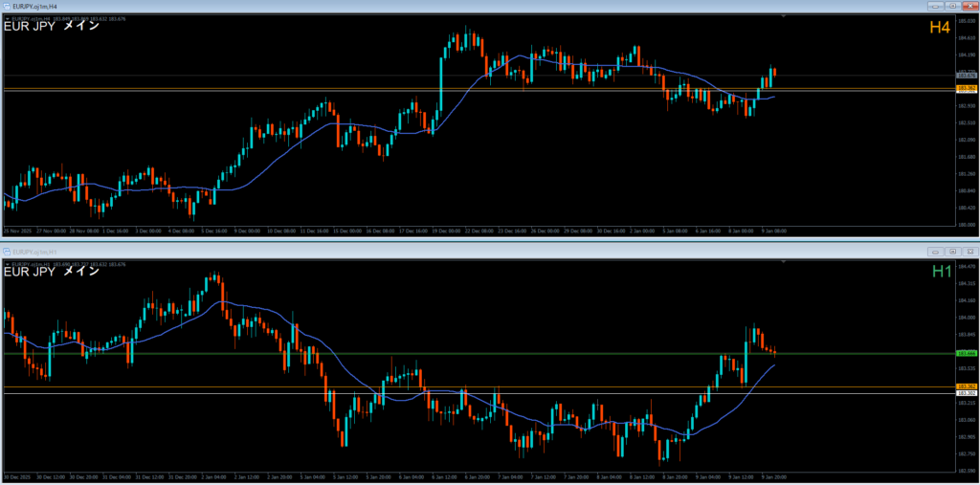Select the white 183.302 price tag on H1 chart
This screenshot has height=485, width=980.
(965, 393)
